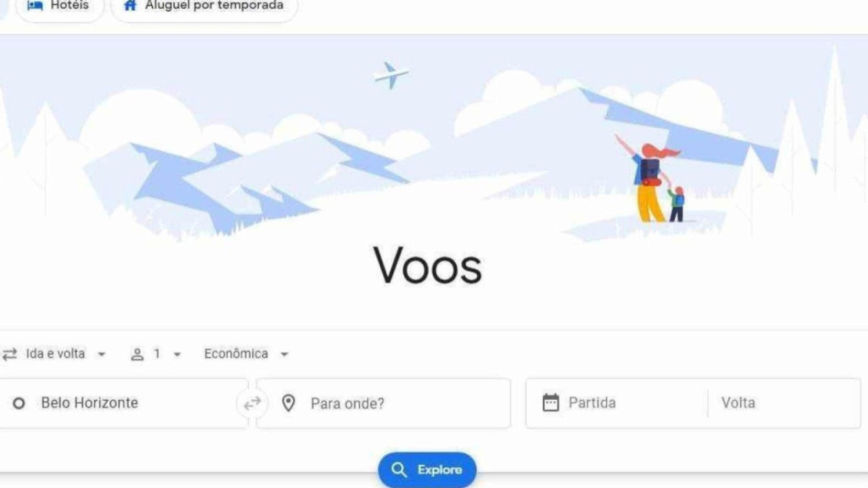Open the Ida e volta trip type dropdown
Screen dimensions: 868x488
tap(54, 354)
